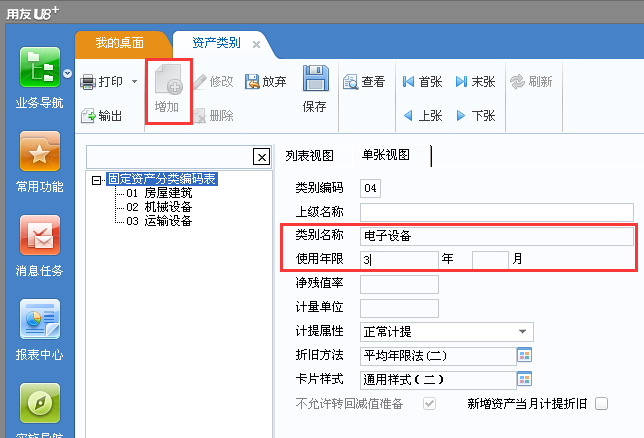644x438 pixels.
Task: Open the 业务导航 sidebar icon
Action: [40, 67]
